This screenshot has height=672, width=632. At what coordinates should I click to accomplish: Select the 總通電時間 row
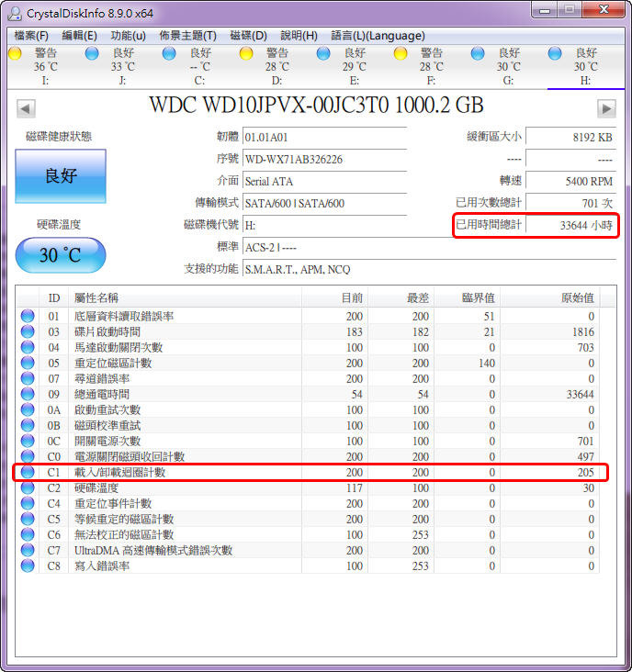point(308,394)
